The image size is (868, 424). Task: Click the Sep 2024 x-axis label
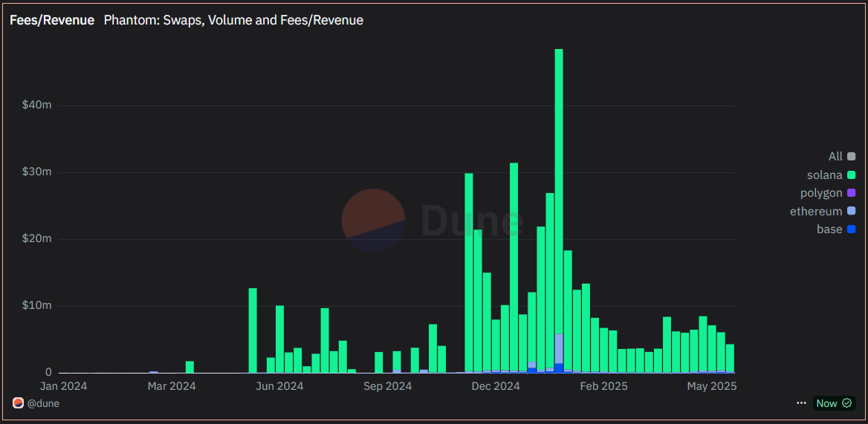click(x=387, y=386)
